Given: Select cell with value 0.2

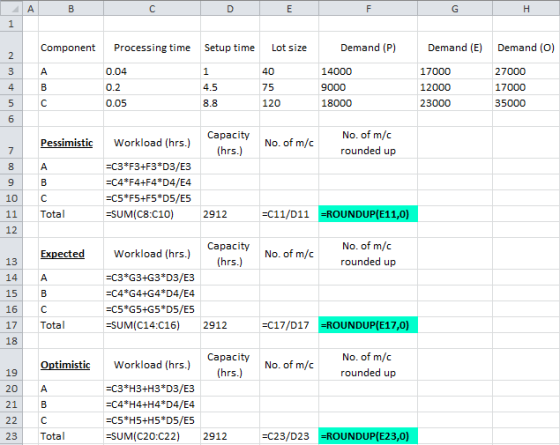Looking at the screenshot, I should pyautogui.click(x=152, y=87).
